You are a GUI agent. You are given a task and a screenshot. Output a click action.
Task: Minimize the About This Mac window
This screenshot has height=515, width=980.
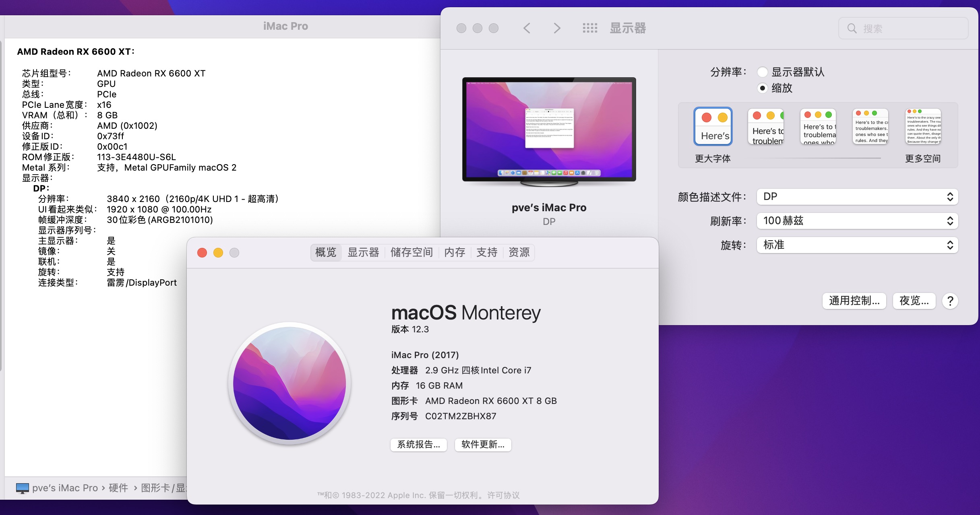[x=218, y=253]
